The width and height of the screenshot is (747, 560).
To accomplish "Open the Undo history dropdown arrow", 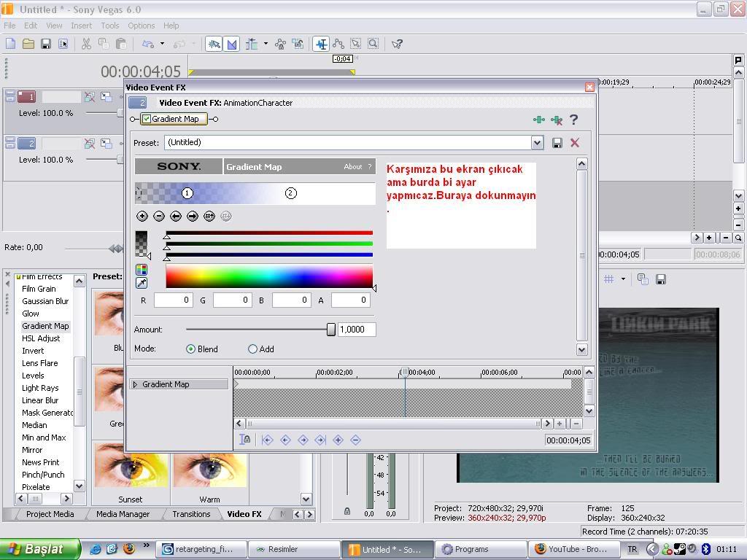I will tap(163, 44).
